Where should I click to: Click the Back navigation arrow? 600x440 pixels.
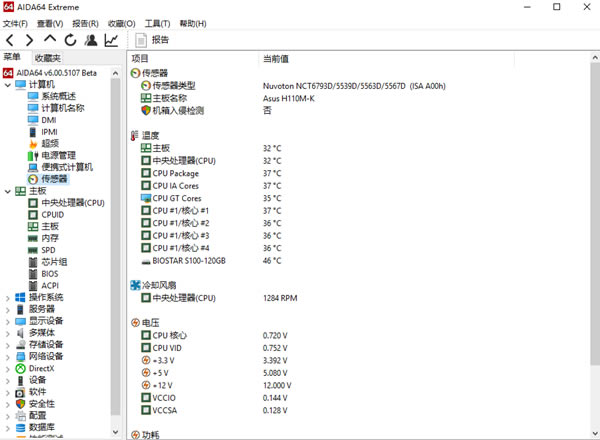click(x=11, y=40)
